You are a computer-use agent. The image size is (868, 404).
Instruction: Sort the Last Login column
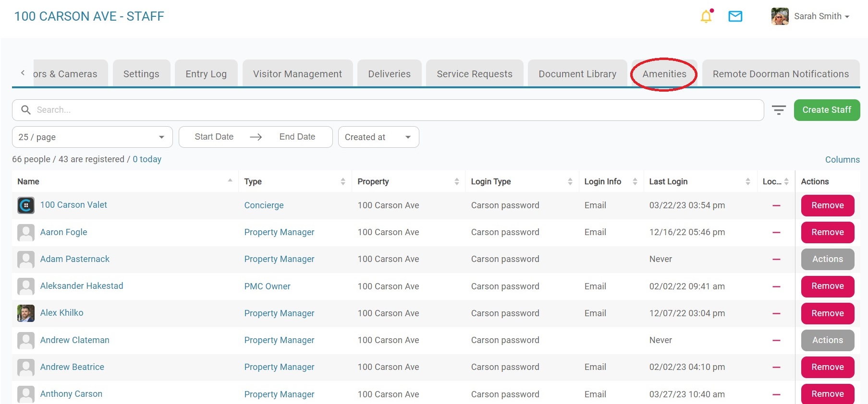tap(747, 181)
